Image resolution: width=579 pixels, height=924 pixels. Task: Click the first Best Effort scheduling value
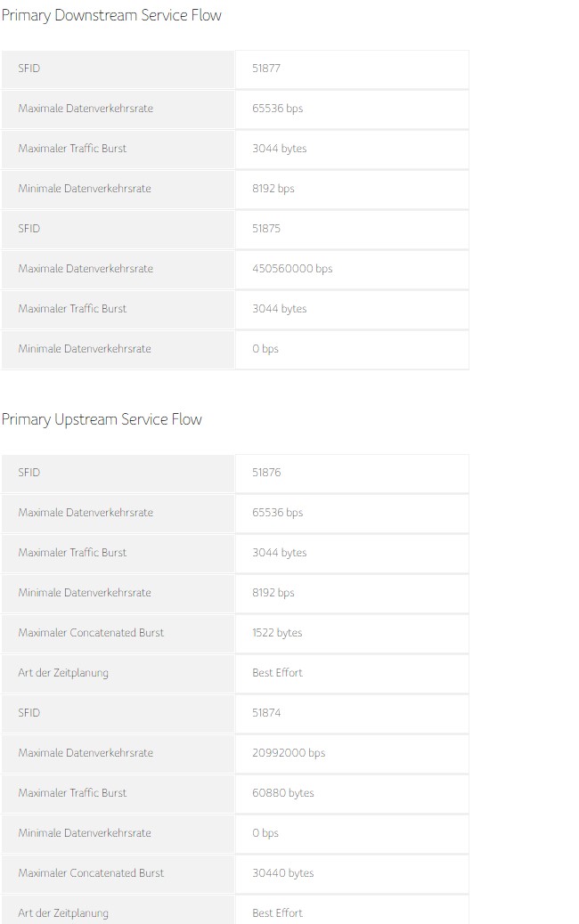(x=277, y=673)
